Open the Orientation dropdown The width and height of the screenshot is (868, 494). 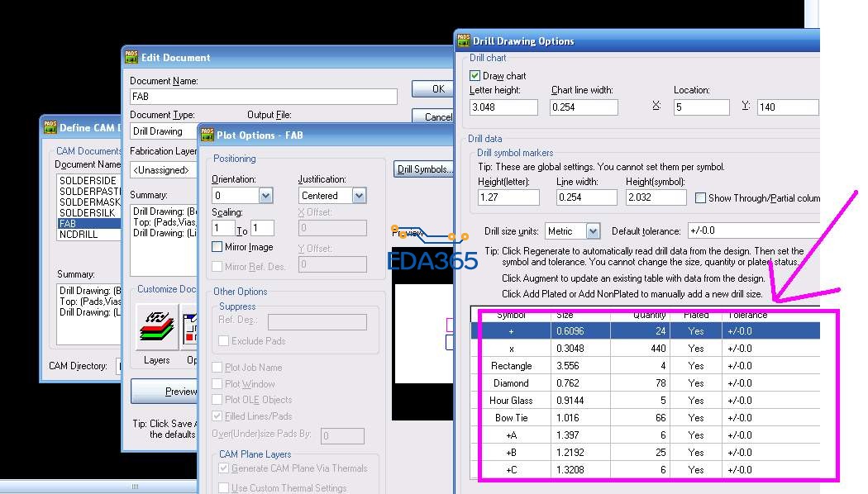point(265,195)
